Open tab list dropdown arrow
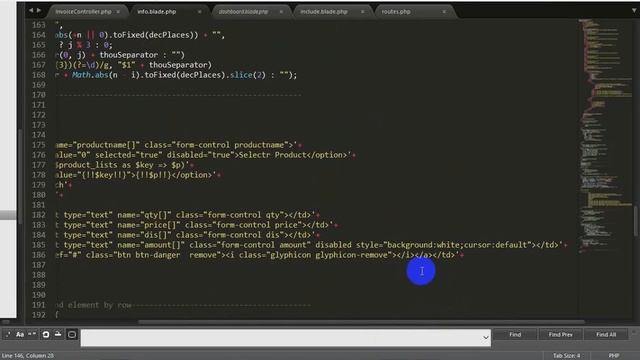Viewport: 640px width, 360px height. coord(635,11)
